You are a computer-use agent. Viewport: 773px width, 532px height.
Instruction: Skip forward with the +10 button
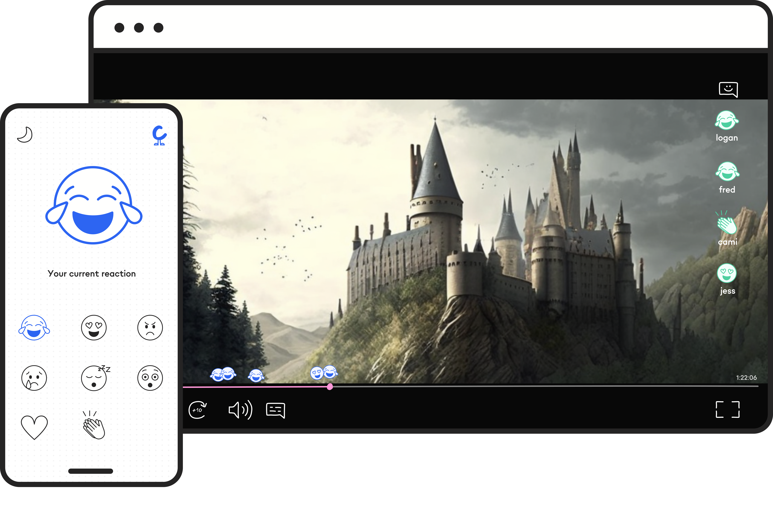tap(198, 410)
